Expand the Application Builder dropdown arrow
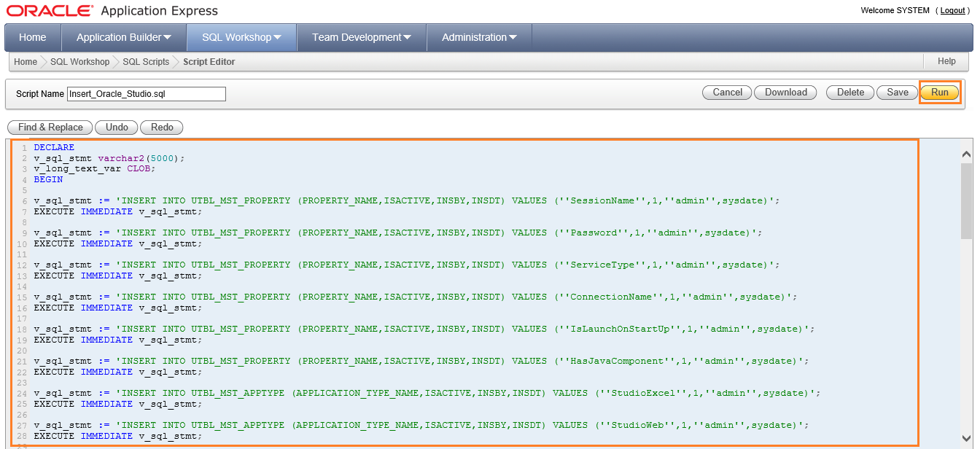This screenshot has height=449, width=980. point(168,38)
